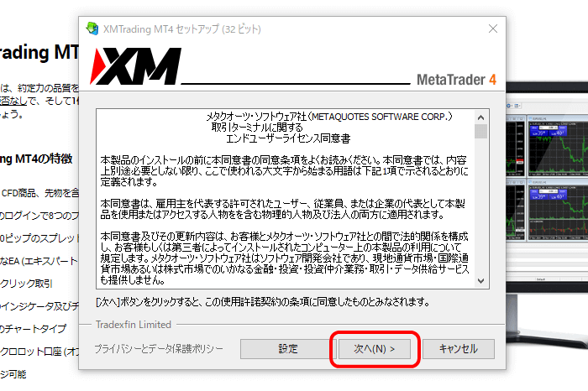Click the クリック取引 list item on webpage
The width and height of the screenshot is (588, 391).
[26, 284]
